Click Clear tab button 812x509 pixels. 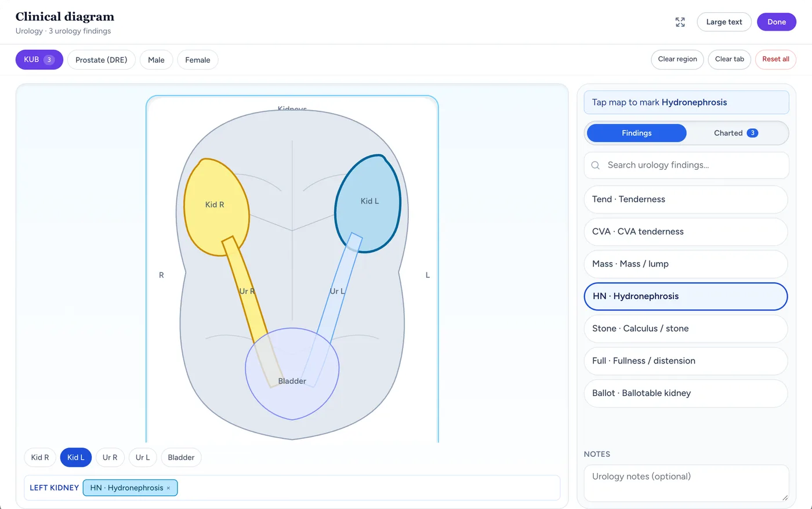click(729, 59)
